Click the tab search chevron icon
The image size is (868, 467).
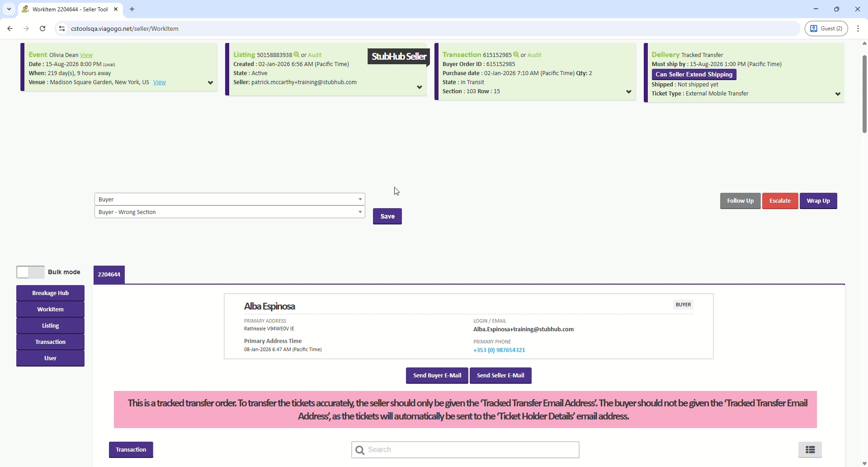9,10
